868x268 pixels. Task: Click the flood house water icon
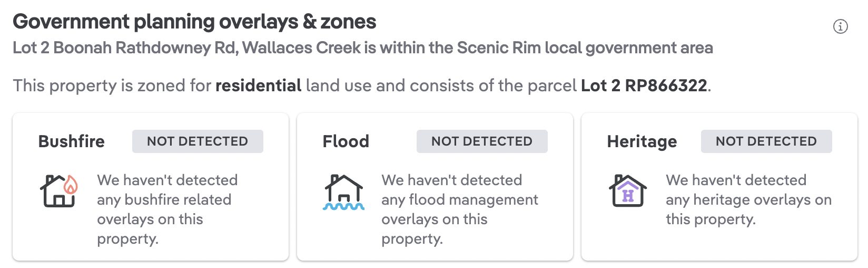[343, 192]
